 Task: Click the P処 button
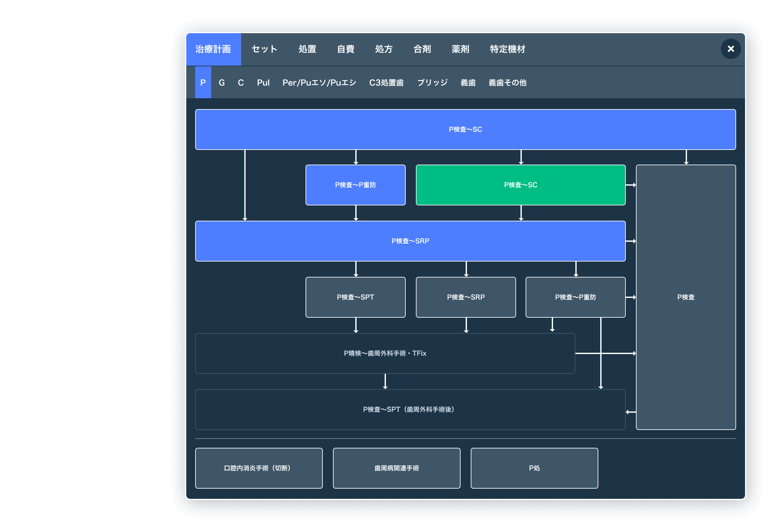click(534, 468)
